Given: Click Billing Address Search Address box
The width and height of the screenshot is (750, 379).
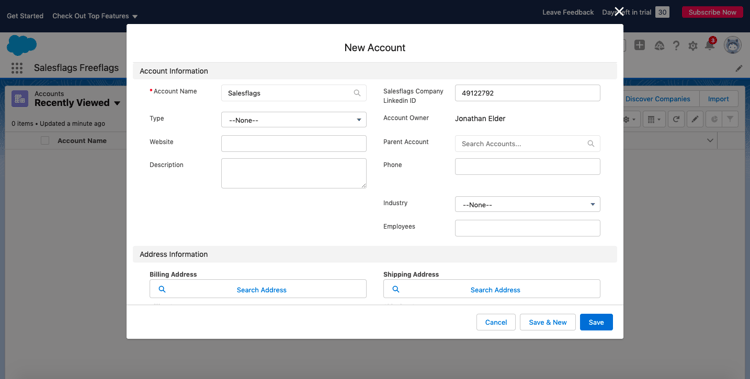Looking at the screenshot, I should pyautogui.click(x=258, y=289).
